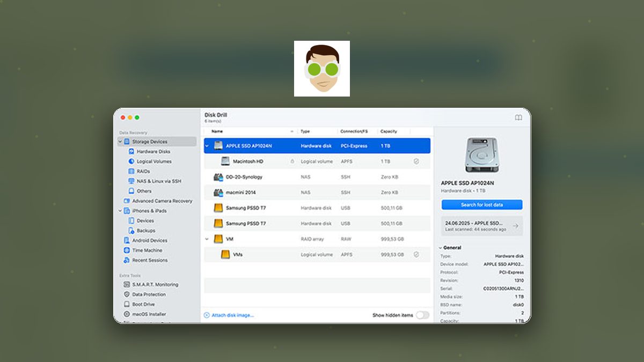Open the S.M.A.R.T. Monitoring icon
The width and height of the screenshot is (644, 362).
pos(127,285)
